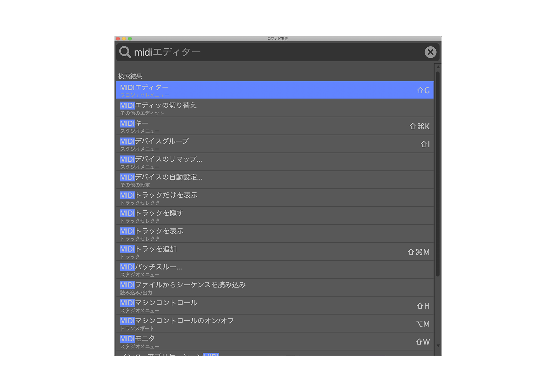The image size is (556, 392).
Task: Toggle MIDIマシンコントロールのオン/オフ command
Action: pos(275,324)
